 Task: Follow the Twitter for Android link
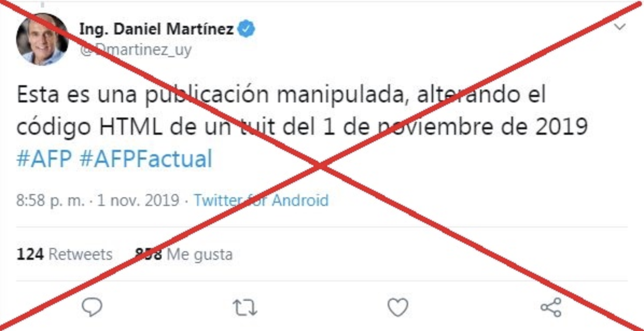point(261,201)
